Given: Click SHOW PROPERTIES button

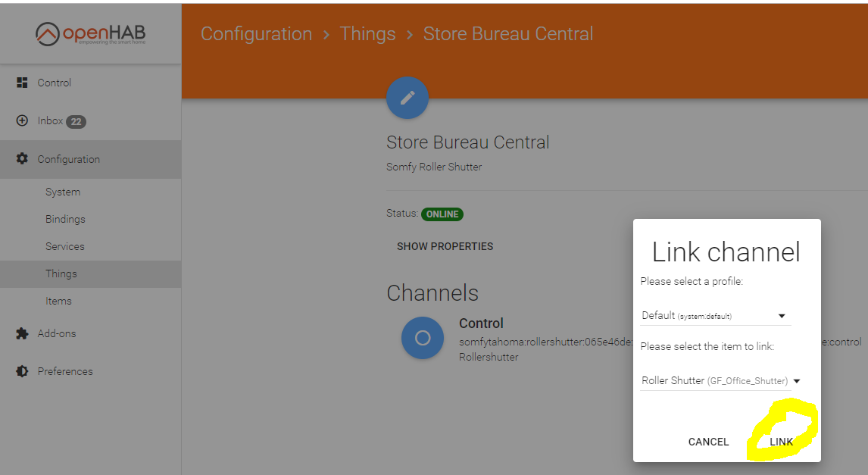Looking at the screenshot, I should click(445, 246).
